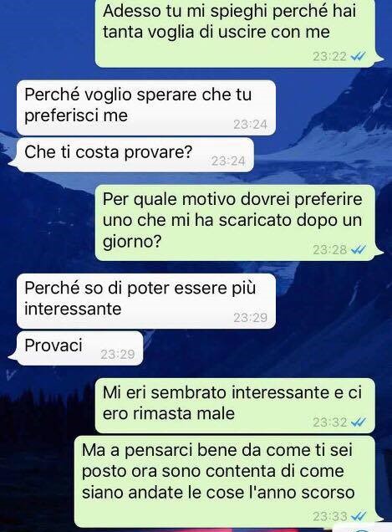The height and width of the screenshot is (532, 392).
Task: Select the 'Mi eri sembrato interessante' message
Action: [236, 406]
